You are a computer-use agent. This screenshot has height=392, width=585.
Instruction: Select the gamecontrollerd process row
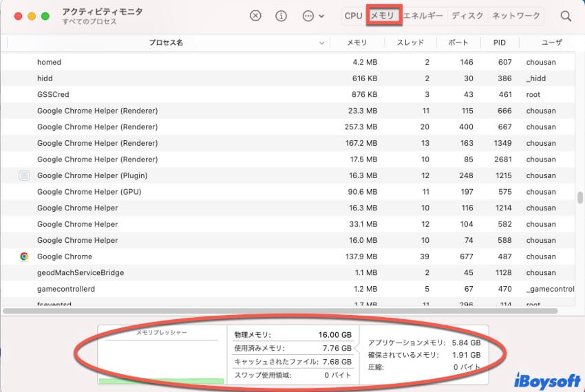point(288,289)
